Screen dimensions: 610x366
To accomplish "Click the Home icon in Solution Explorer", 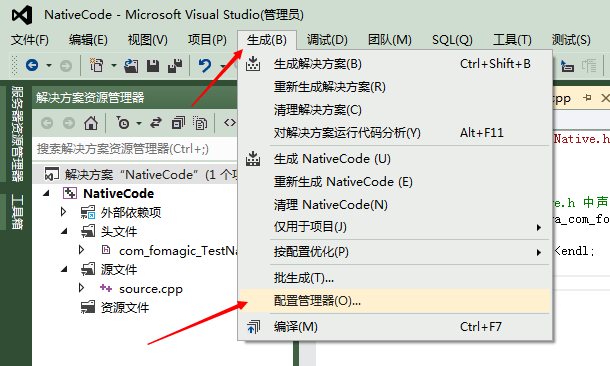I will 91,123.
